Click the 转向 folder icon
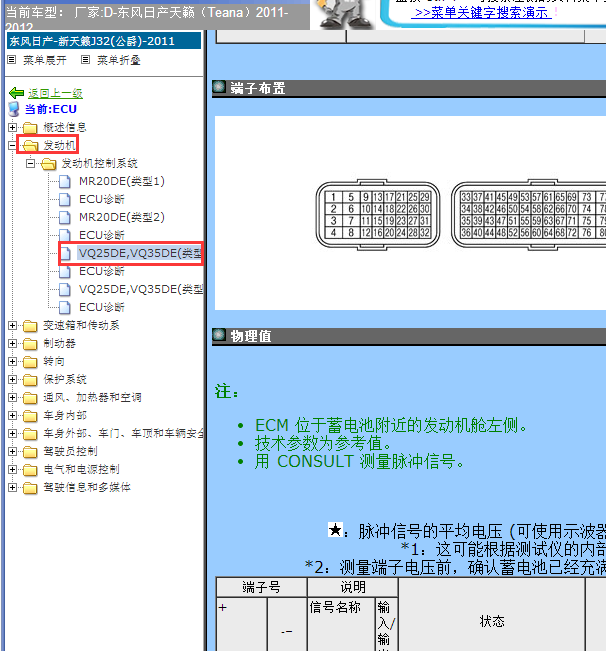Screen dimensions: 606x651 point(30,362)
